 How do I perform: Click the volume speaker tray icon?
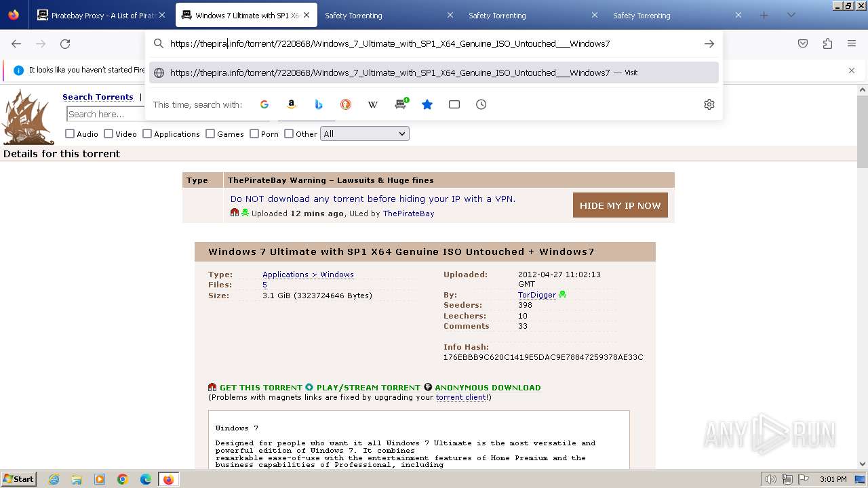click(x=770, y=479)
